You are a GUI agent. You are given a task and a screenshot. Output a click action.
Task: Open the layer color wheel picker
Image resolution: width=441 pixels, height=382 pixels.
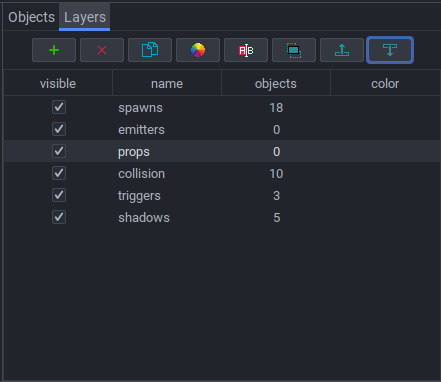pyautogui.click(x=198, y=50)
